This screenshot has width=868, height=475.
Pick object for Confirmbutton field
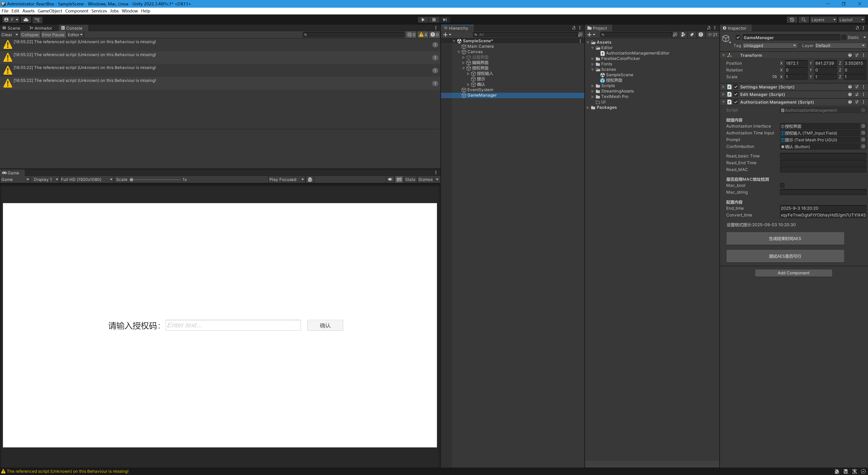[863, 147]
